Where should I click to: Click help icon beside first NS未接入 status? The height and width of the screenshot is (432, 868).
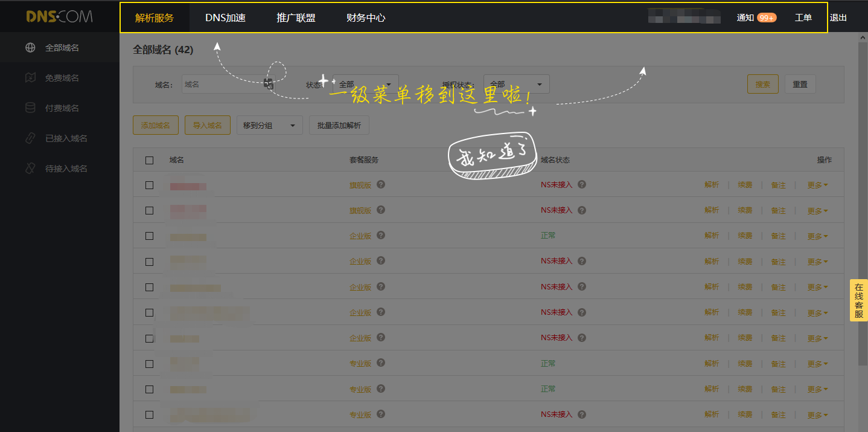(x=581, y=185)
